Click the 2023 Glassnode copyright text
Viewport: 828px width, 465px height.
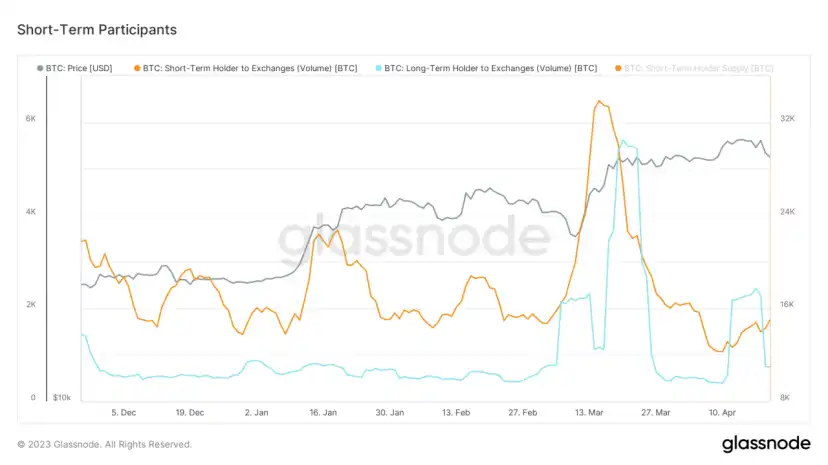pos(104,444)
